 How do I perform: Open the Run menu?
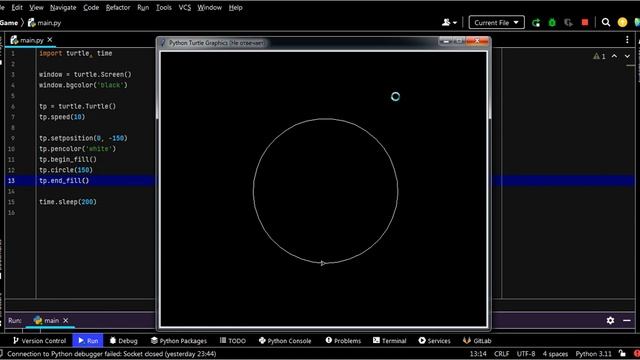pyautogui.click(x=143, y=7)
